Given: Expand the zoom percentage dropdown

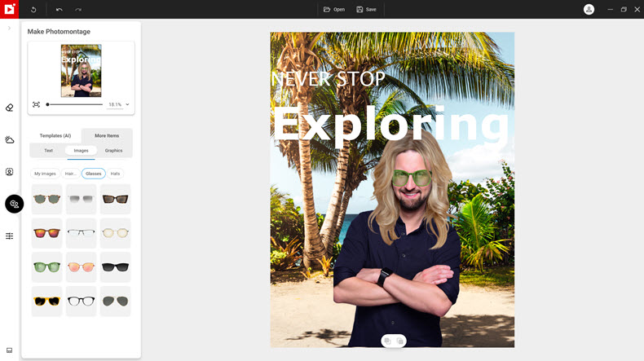Looking at the screenshot, I should (127, 105).
